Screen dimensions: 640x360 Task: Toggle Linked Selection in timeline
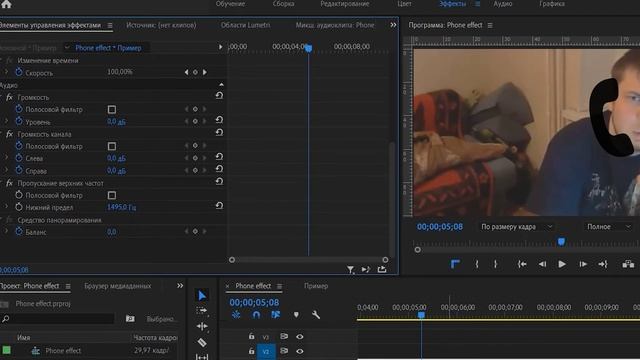click(x=276, y=315)
